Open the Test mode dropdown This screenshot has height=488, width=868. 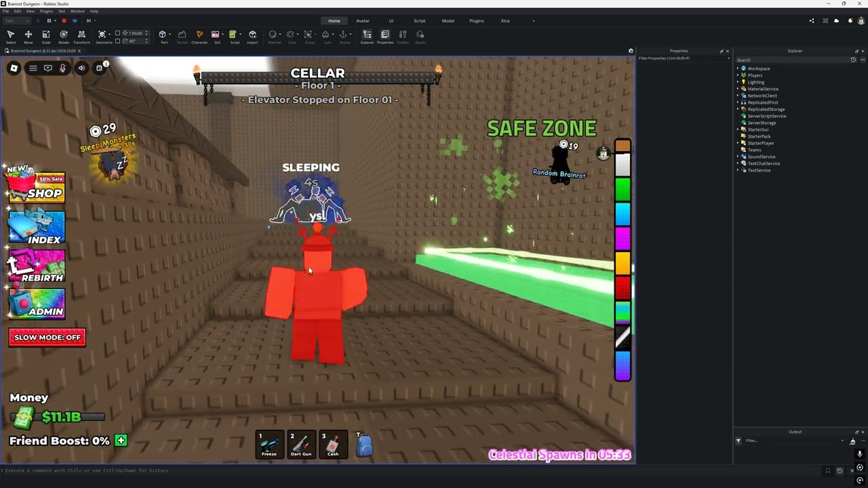(16, 21)
